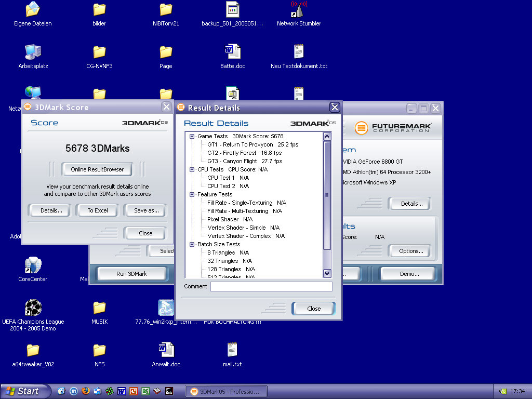
Task: Collapse the Game Tests tree node
Action: tap(192, 137)
